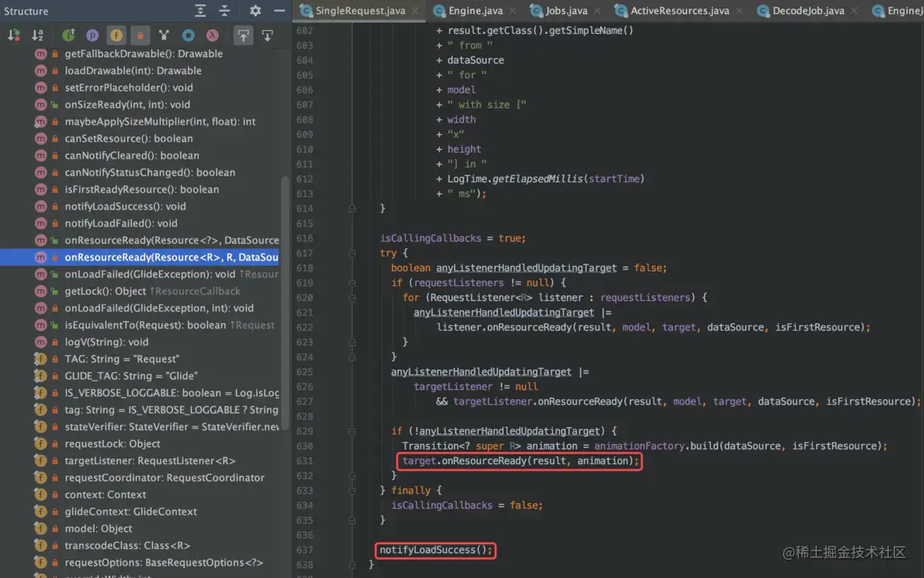Close the SingleRequest.java tab
The width and height of the screenshot is (924, 578).
click(416, 12)
